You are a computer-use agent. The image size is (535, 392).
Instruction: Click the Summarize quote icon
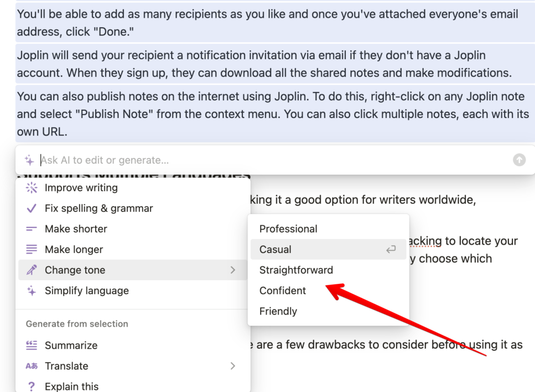point(31,345)
